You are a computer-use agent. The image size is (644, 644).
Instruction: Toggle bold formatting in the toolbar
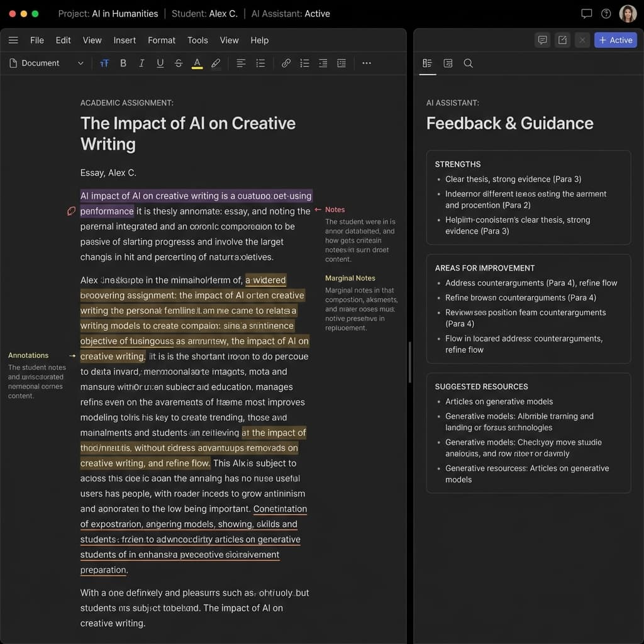(x=123, y=63)
